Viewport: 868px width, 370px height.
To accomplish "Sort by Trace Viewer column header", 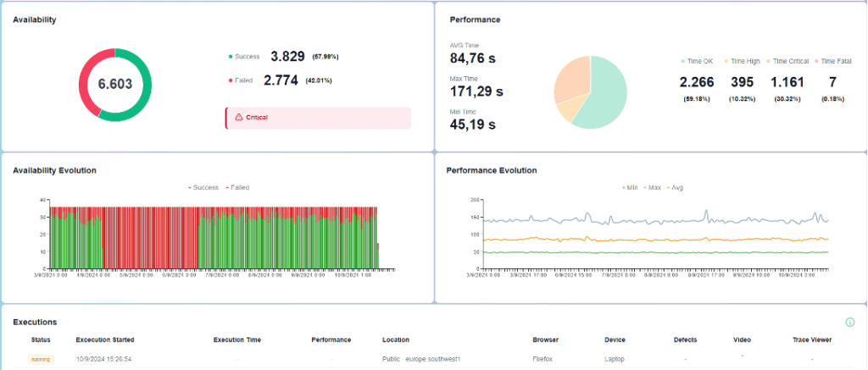I will coord(811,340).
